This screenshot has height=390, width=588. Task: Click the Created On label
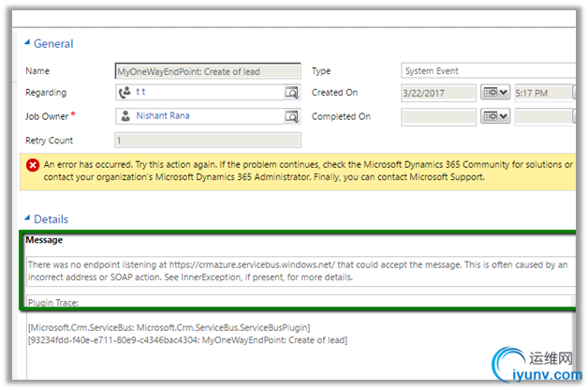[334, 93]
